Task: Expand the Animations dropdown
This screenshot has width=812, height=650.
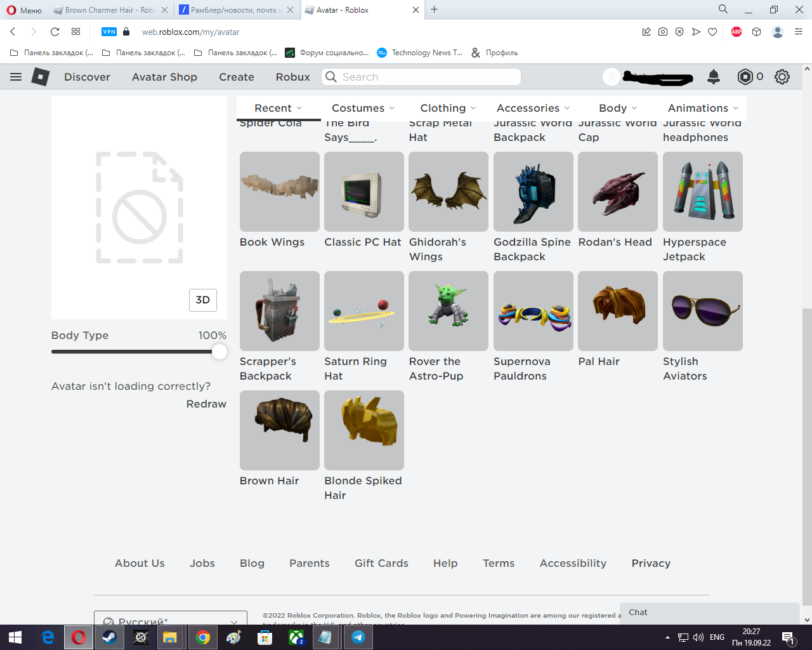Action: pos(703,108)
